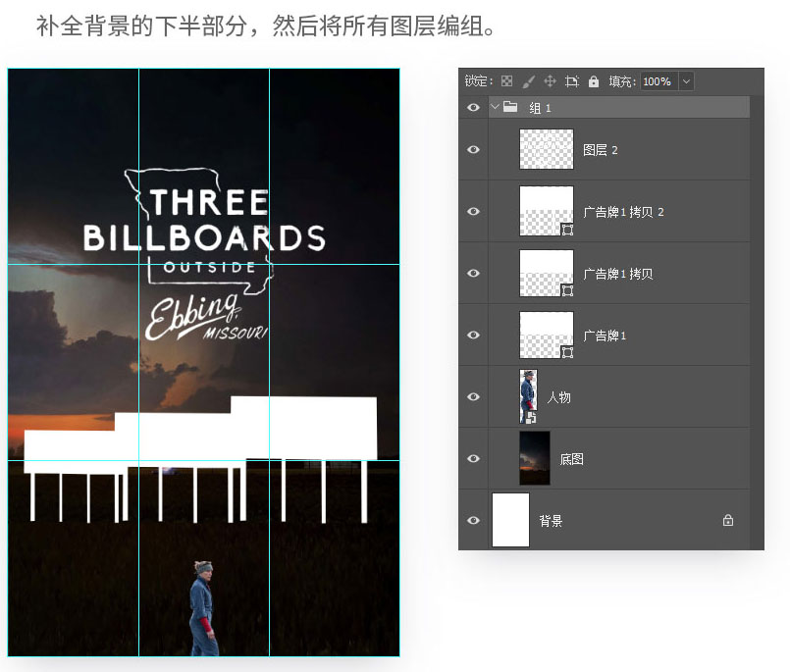Select 广告牌1 拷贝 2 layer thumbnail
The height and width of the screenshot is (672, 790).
[x=547, y=211]
